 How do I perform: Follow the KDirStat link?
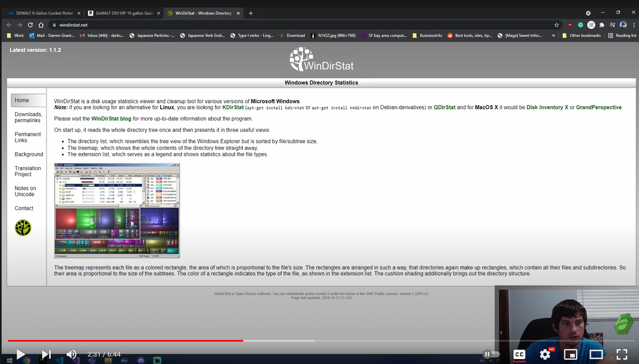click(x=233, y=108)
